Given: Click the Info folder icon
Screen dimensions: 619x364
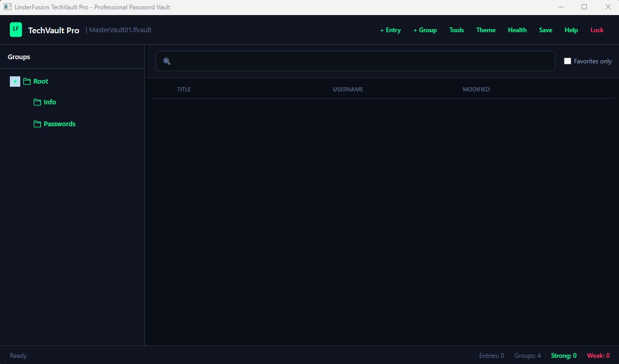Looking at the screenshot, I should 37,102.
